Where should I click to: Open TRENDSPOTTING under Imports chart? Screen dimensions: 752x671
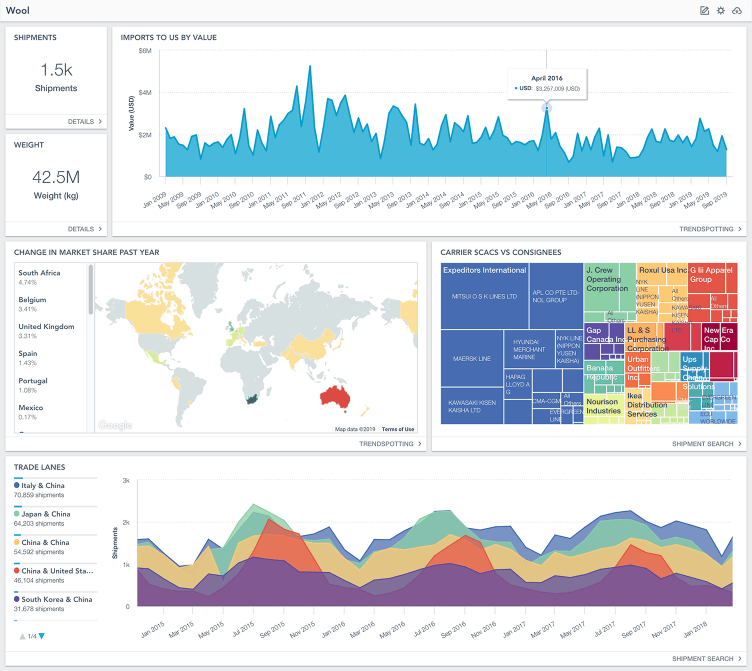710,229
